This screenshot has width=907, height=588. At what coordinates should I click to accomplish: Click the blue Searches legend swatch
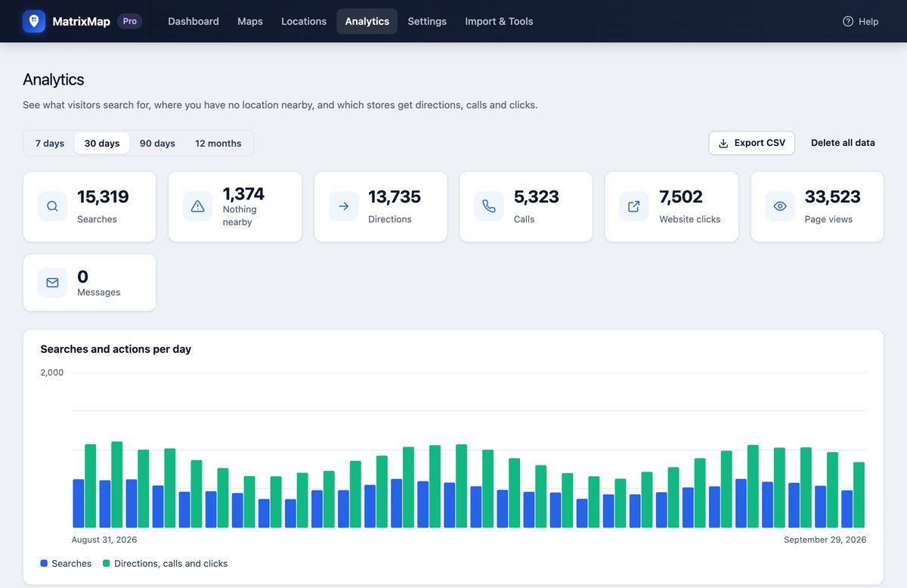coord(44,563)
